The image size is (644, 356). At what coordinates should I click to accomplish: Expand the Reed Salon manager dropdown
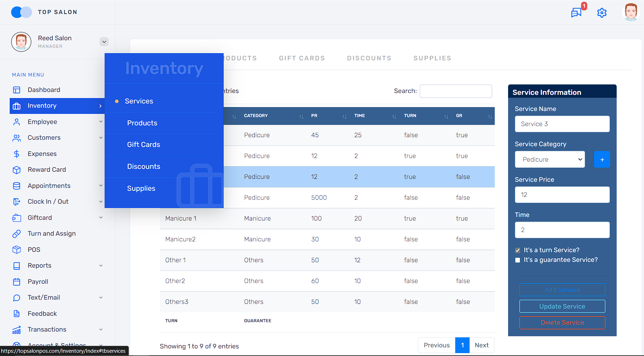pos(104,42)
